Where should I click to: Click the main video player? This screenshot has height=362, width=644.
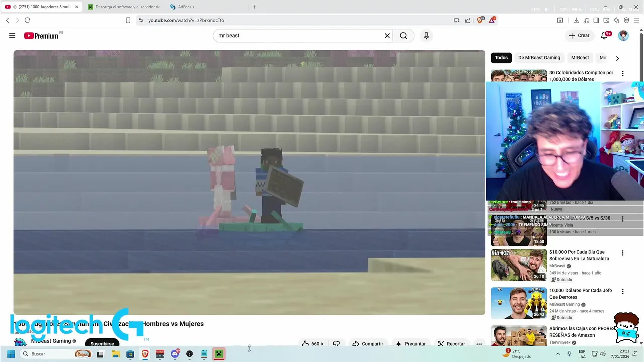249,183
